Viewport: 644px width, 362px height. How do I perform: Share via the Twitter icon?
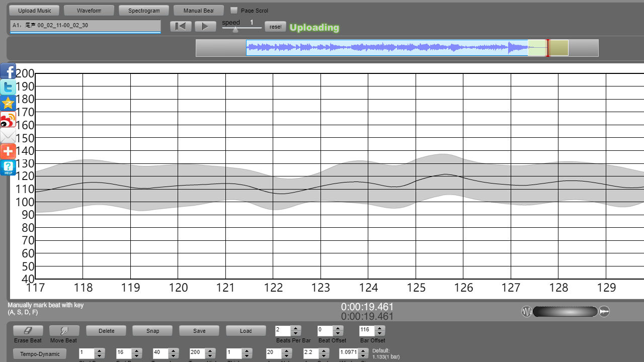(8, 87)
